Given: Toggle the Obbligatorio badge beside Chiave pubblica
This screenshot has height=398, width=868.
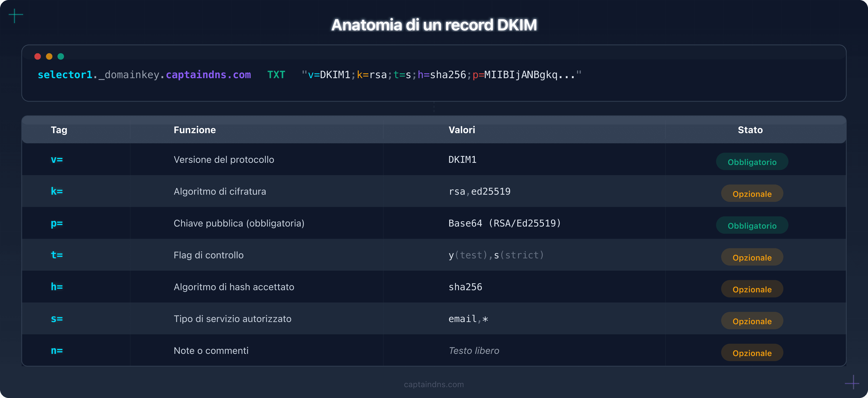Looking at the screenshot, I should (x=752, y=225).
